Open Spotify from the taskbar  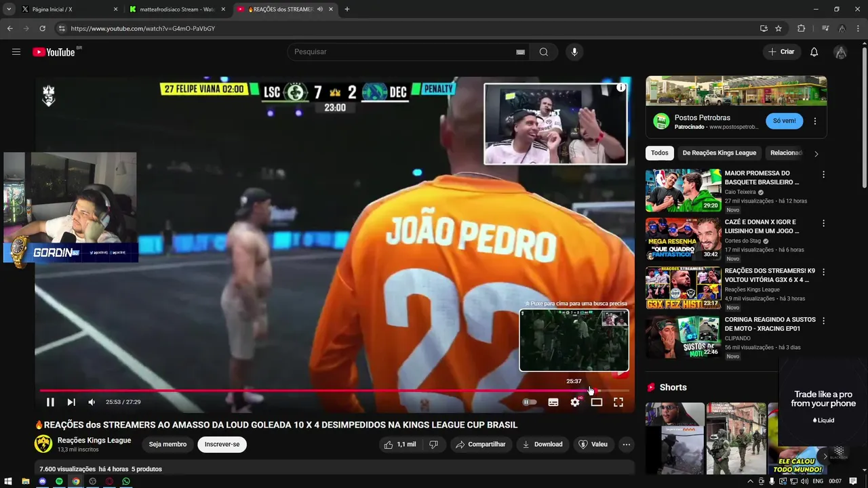point(59,481)
